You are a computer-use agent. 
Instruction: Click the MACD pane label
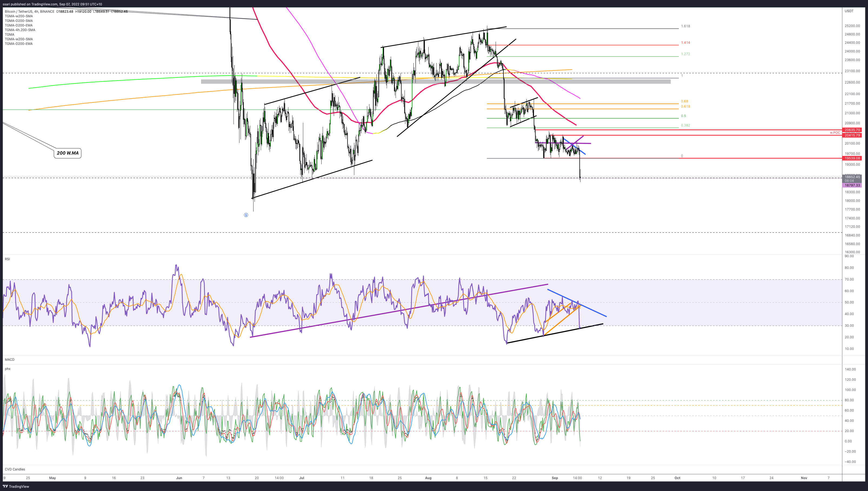pos(9,359)
